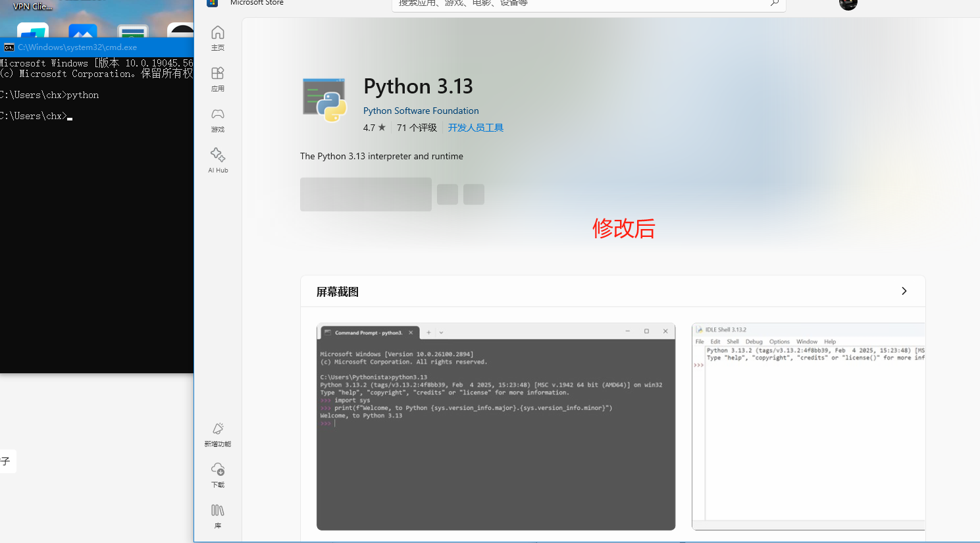Open the 主页 home section in Store sidebar
980x543 pixels.
click(218, 38)
